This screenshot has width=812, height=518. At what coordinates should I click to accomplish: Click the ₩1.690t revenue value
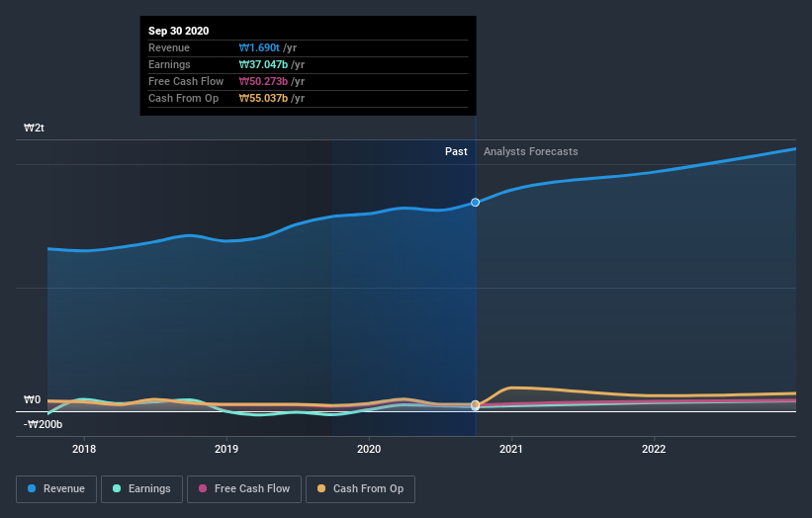259,47
